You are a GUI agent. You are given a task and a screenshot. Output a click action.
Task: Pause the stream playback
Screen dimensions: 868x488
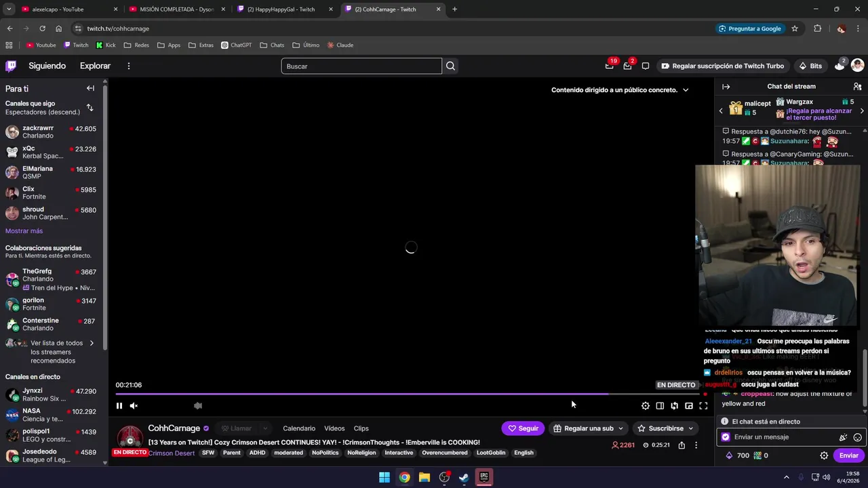[119, 406]
